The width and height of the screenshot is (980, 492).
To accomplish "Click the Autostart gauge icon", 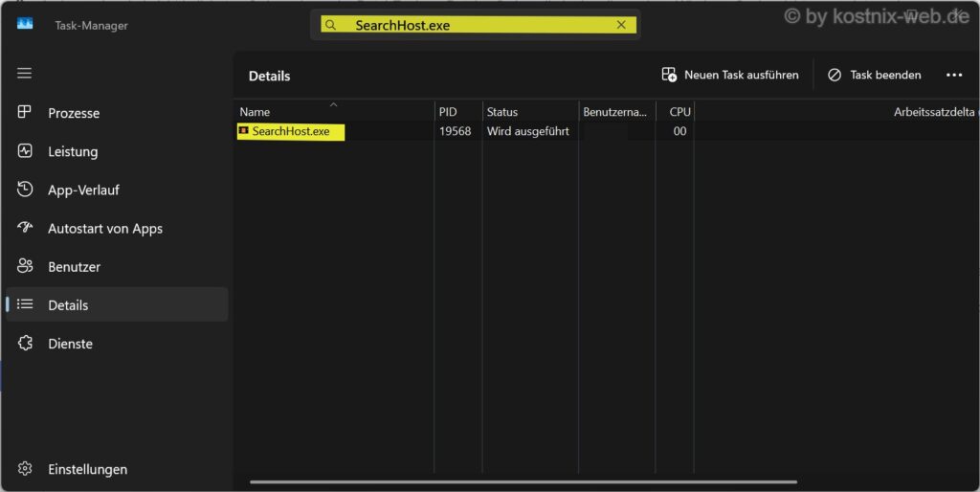I will point(25,227).
